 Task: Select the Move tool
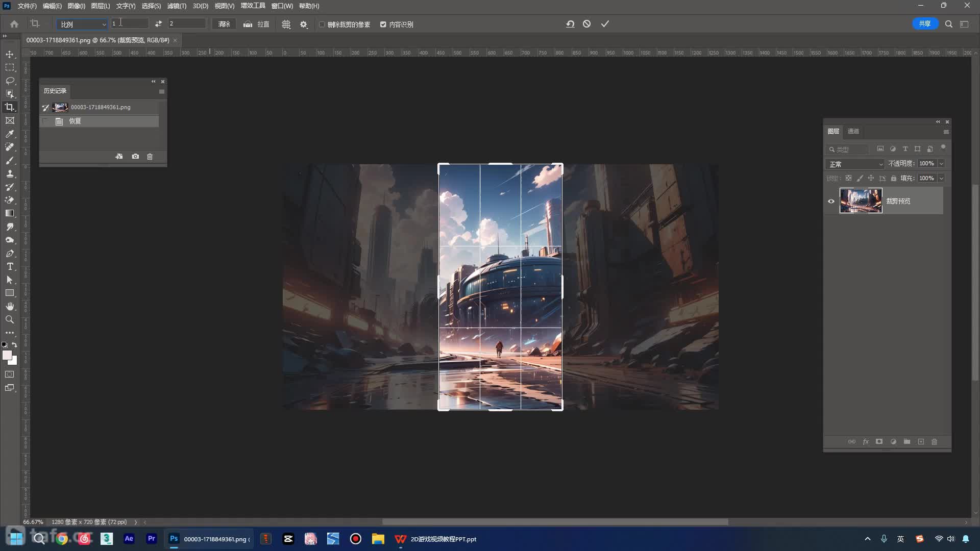coord(10,54)
